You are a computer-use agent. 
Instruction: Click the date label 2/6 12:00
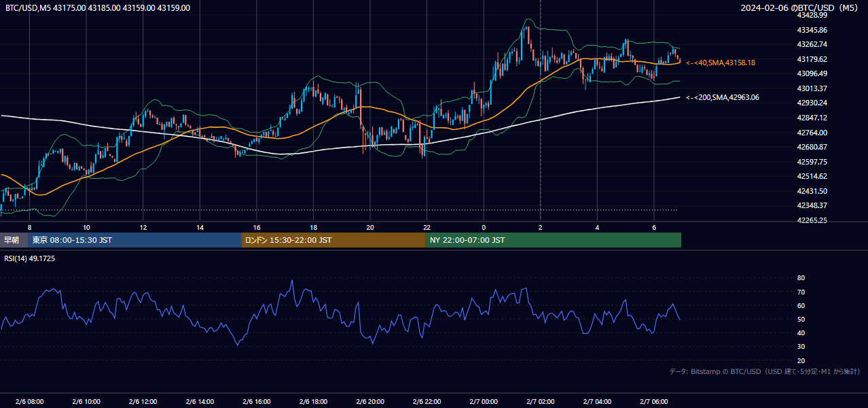pos(143,401)
